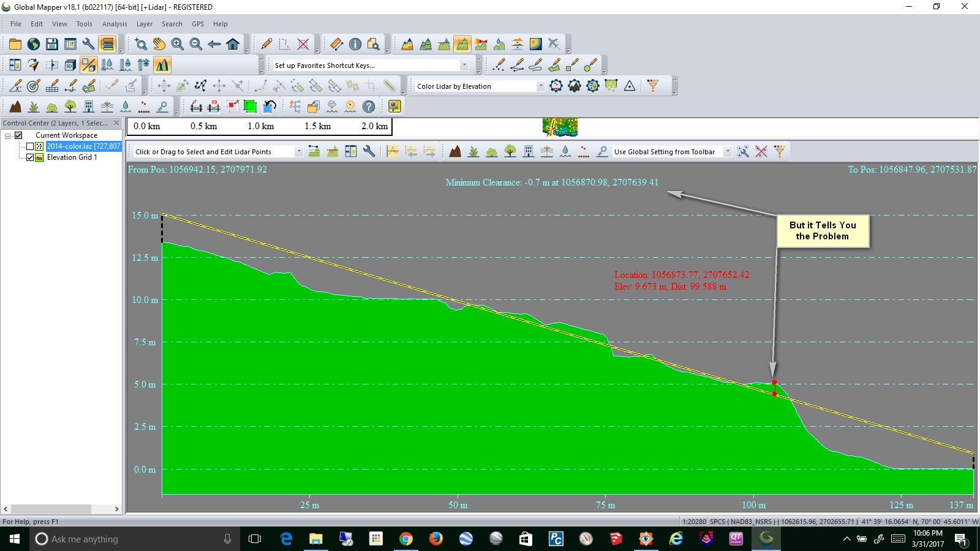Close the Control Center panel

[116, 123]
